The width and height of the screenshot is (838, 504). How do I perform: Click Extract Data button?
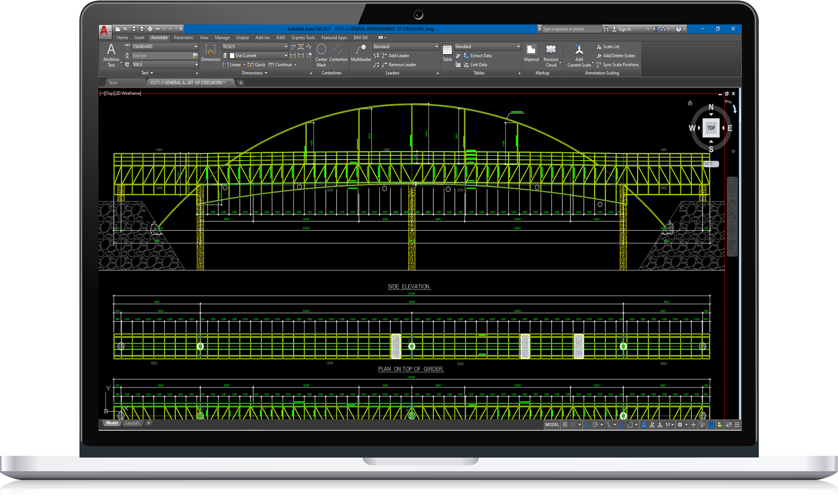click(x=480, y=55)
